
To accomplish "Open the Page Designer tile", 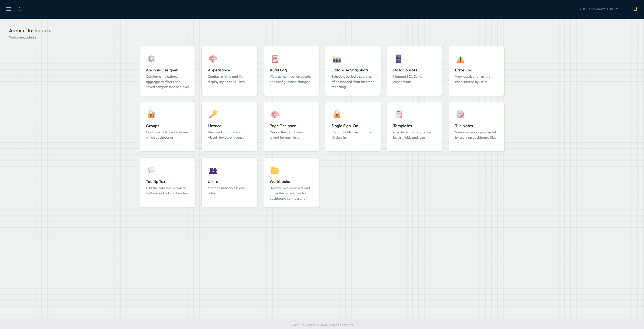I will [x=291, y=126].
